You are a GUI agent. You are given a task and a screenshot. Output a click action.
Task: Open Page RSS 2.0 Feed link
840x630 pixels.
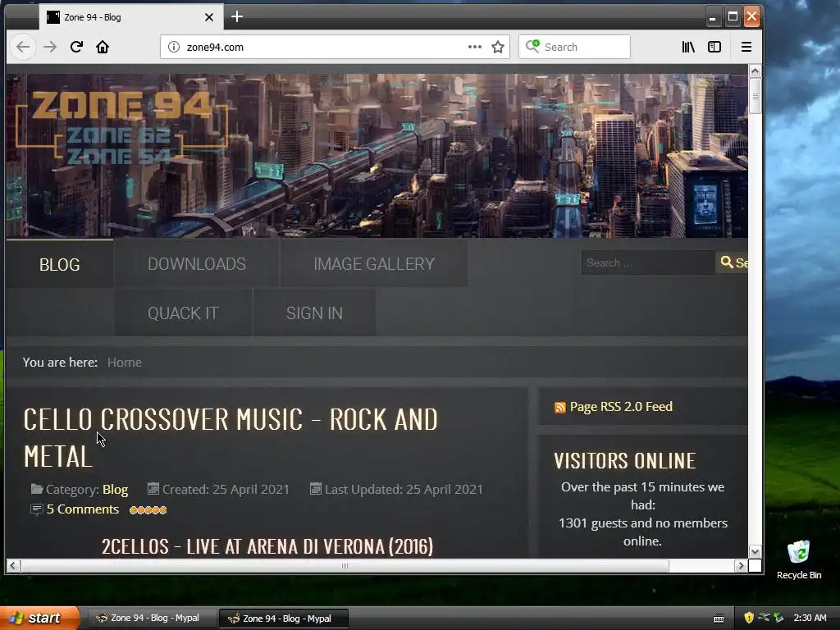point(621,407)
